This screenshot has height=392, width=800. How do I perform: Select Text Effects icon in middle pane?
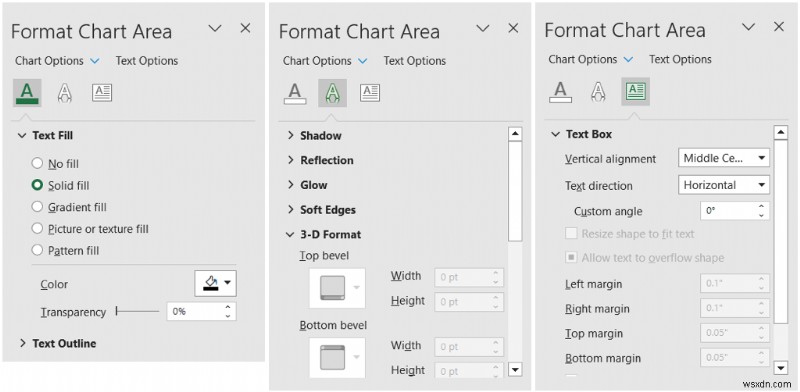pos(333,93)
